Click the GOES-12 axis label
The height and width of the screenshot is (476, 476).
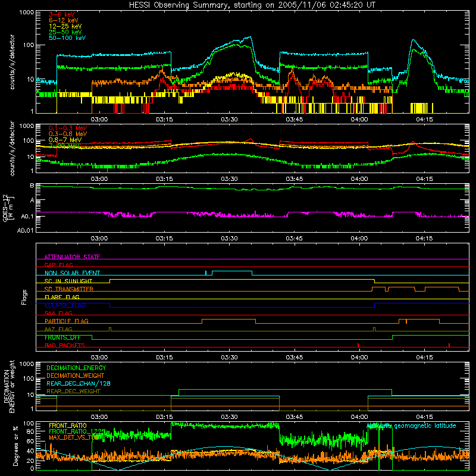[8, 208]
